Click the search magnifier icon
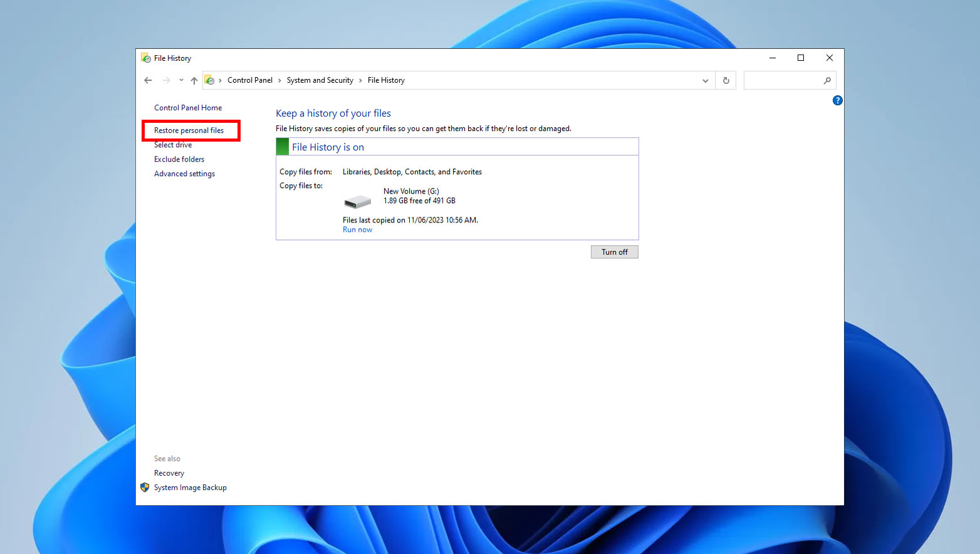This screenshot has width=980, height=554. [x=827, y=80]
